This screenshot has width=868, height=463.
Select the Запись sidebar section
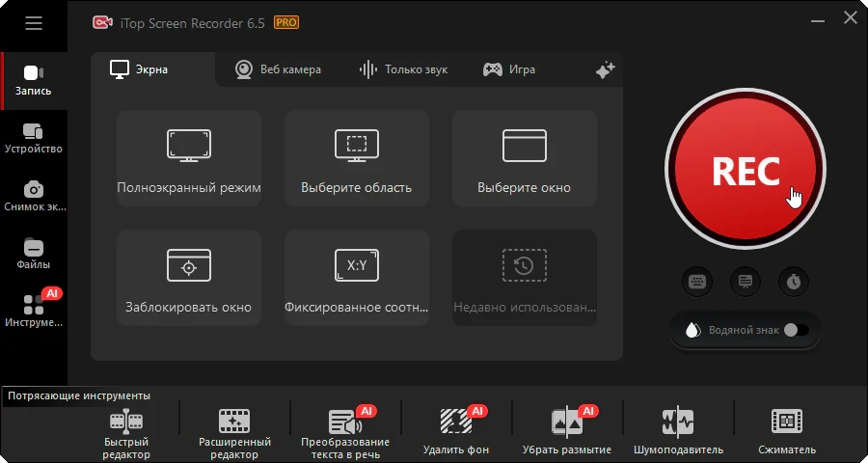coord(34,81)
